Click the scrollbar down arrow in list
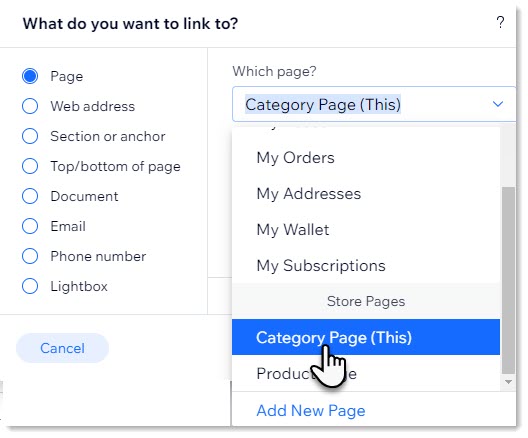This screenshot has height=438, width=528. [x=508, y=382]
